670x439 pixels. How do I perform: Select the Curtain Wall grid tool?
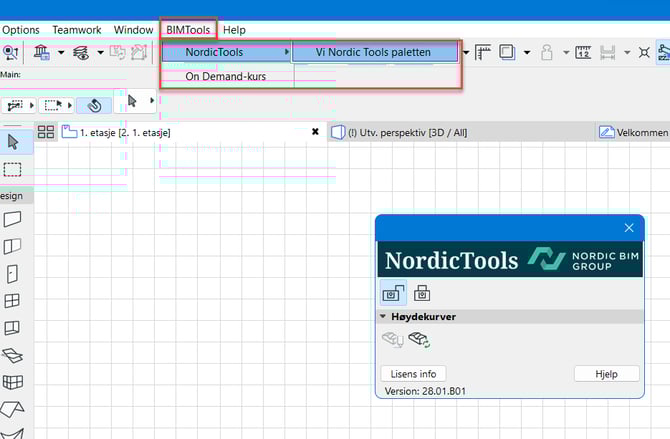tap(13, 382)
